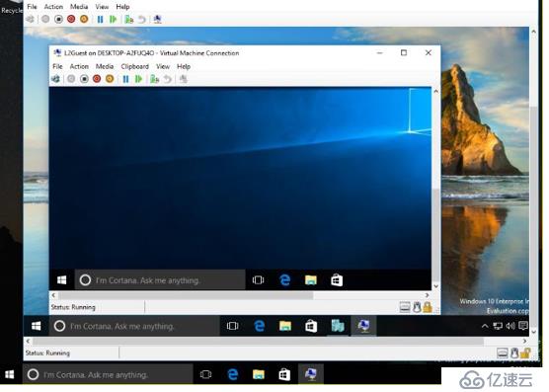The width and height of the screenshot is (549, 392).
Task: Click Turn Off icon in L2Guest toolbar
Action: click(84, 79)
